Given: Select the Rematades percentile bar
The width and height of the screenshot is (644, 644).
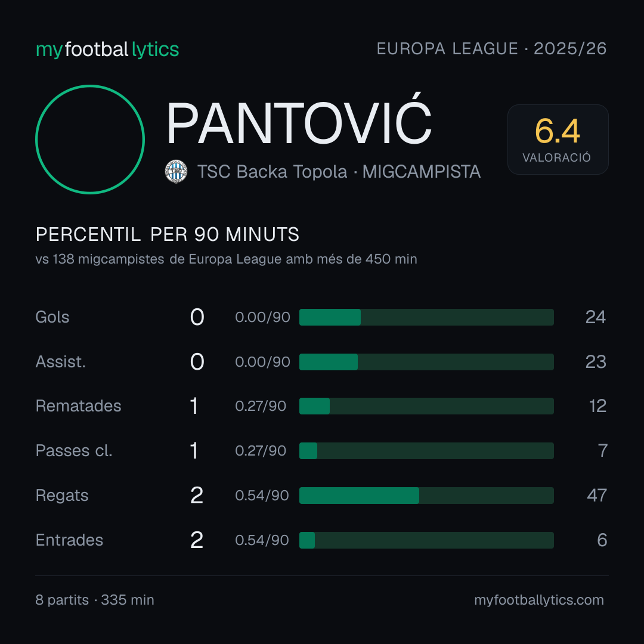Looking at the screenshot, I should click(x=426, y=406).
